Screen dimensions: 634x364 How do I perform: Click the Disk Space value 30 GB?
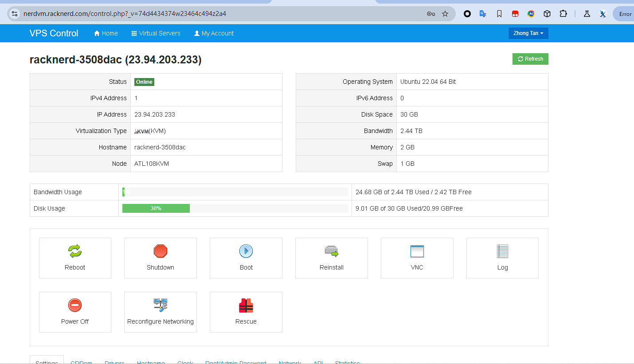point(409,114)
